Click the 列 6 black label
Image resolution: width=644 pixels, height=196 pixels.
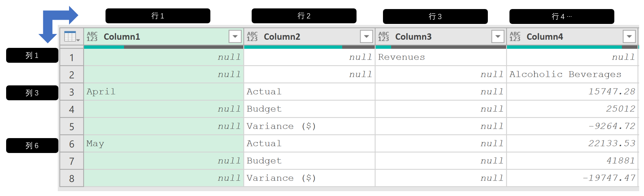[x=32, y=146]
